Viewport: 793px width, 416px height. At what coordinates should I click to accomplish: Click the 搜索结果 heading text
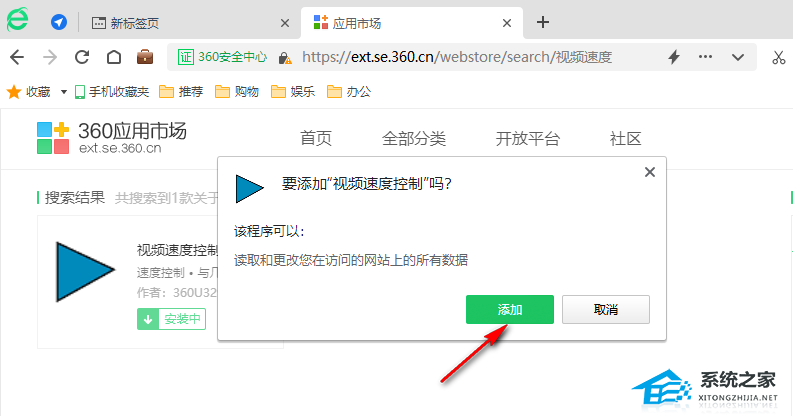pyautogui.click(x=74, y=198)
